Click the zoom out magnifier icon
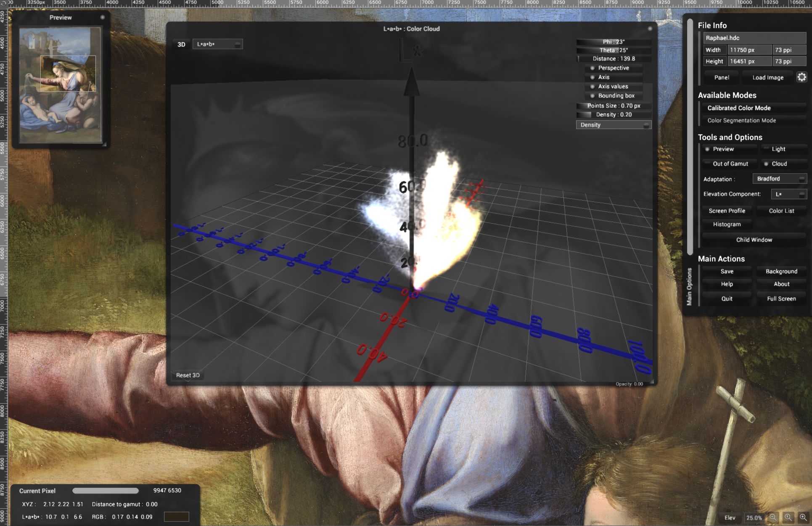The height and width of the screenshot is (526, 812). pyautogui.click(x=773, y=518)
